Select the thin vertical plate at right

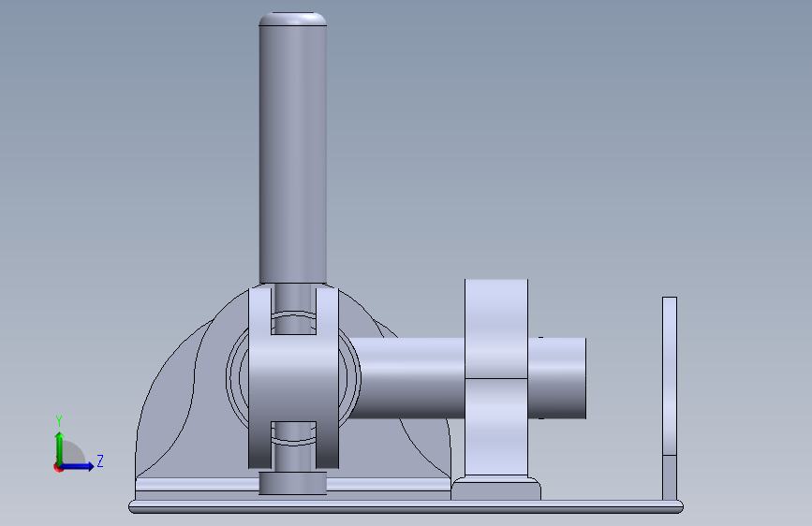670,399
